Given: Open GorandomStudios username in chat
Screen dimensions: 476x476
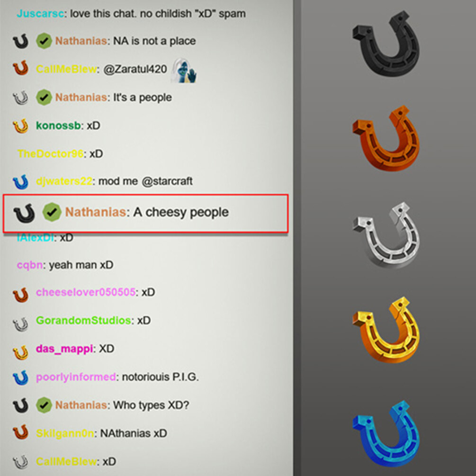Looking at the screenshot, I should click(83, 321).
